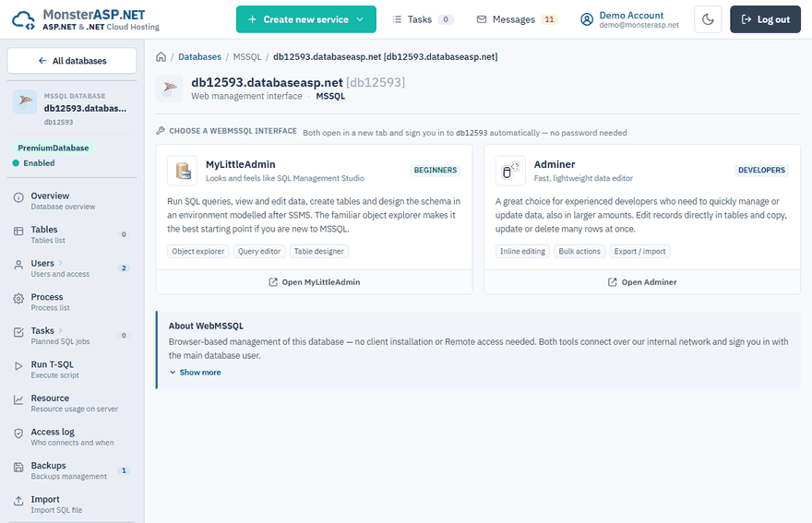The width and height of the screenshot is (812, 523).
Task: Click the database header logo icon
Action: (x=170, y=89)
